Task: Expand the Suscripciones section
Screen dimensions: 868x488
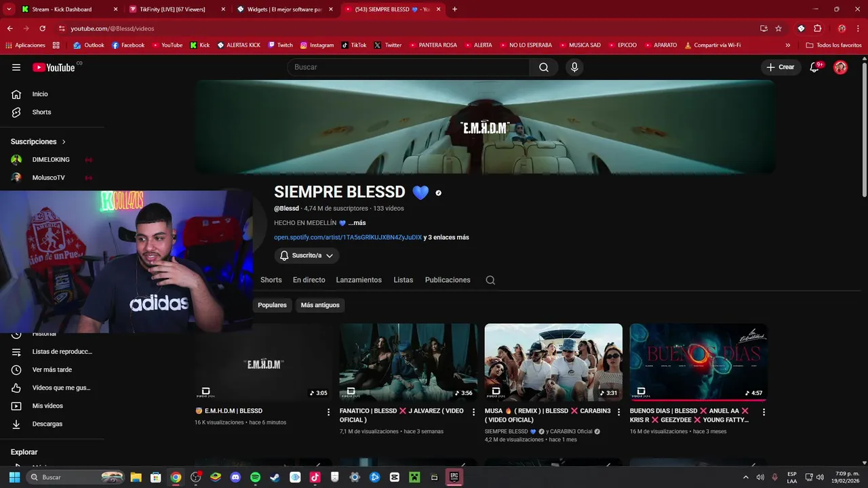Action: pyautogui.click(x=39, y=142)
